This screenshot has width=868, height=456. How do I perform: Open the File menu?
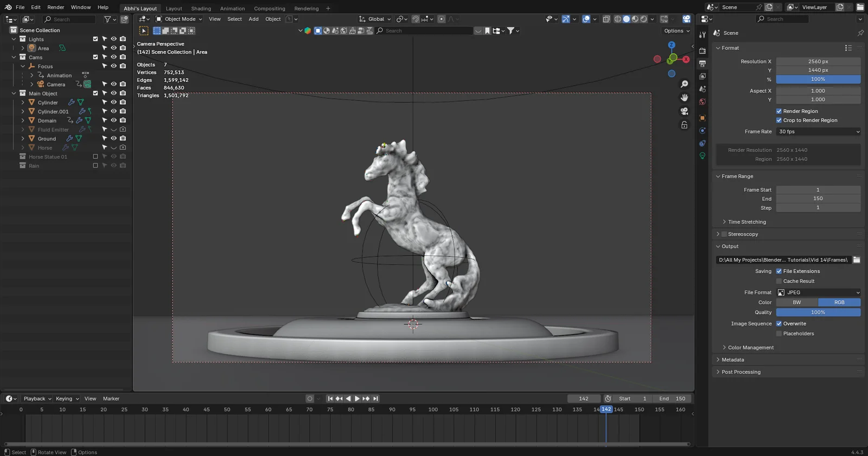[x=20, y=8]
